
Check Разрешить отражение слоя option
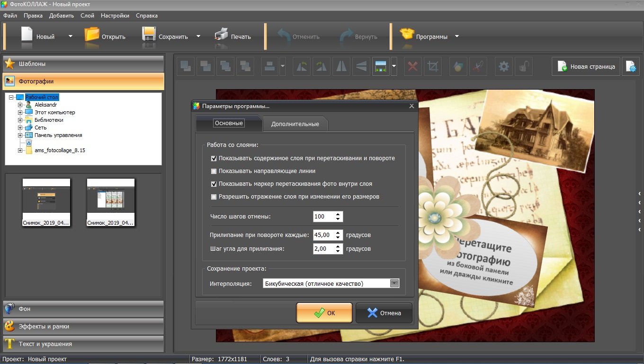(x=214, y=197)
